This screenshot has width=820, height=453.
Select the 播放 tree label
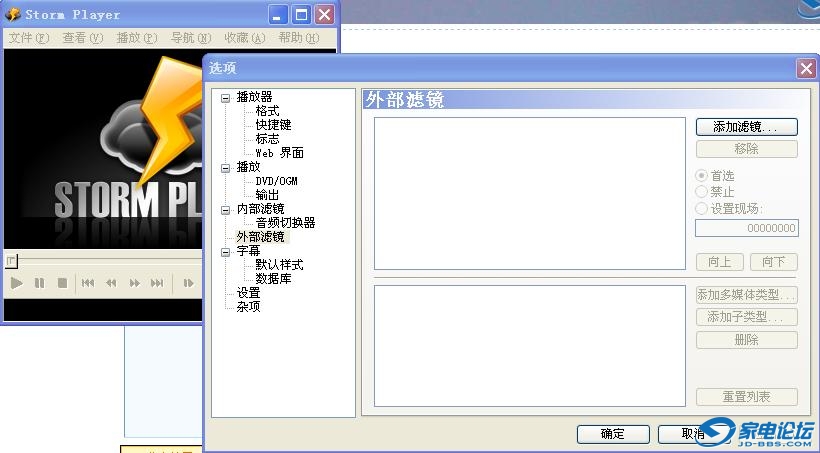(248, 167)
